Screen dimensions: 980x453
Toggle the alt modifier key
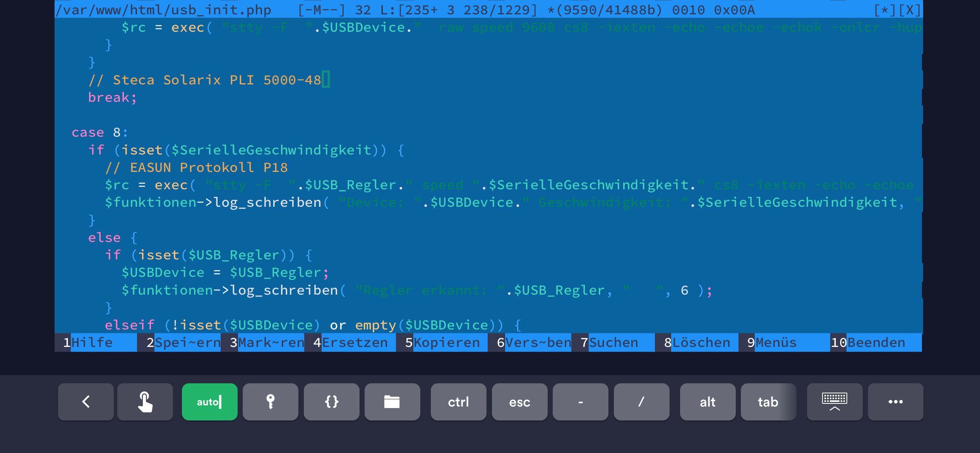tap(708, 402)
